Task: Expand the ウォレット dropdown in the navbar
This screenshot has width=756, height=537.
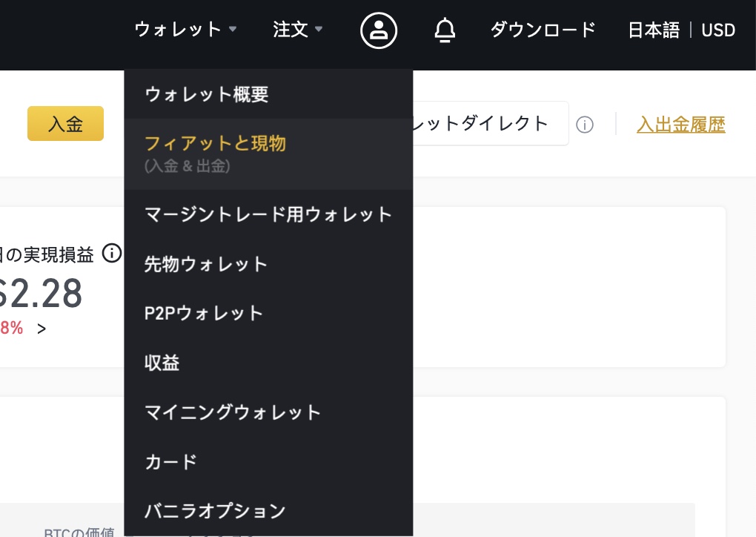Action: pyautogui.click(x=185, y=30)
